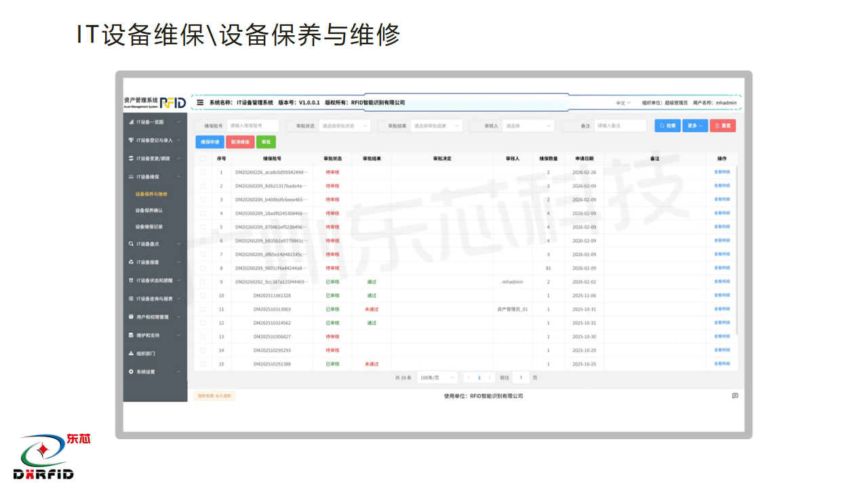Click the IT设备一览图 chart icon

(x=131, y=122)
